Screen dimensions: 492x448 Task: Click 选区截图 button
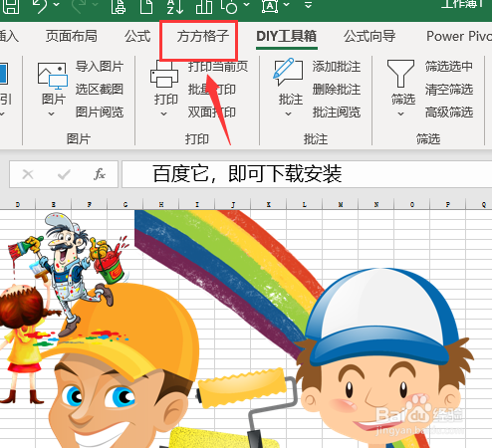click(x=100, y=90)
